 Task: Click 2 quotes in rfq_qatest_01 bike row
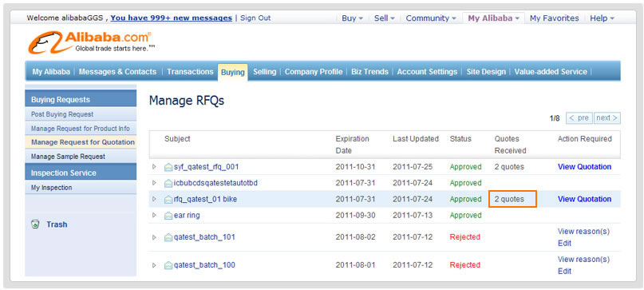509,199
